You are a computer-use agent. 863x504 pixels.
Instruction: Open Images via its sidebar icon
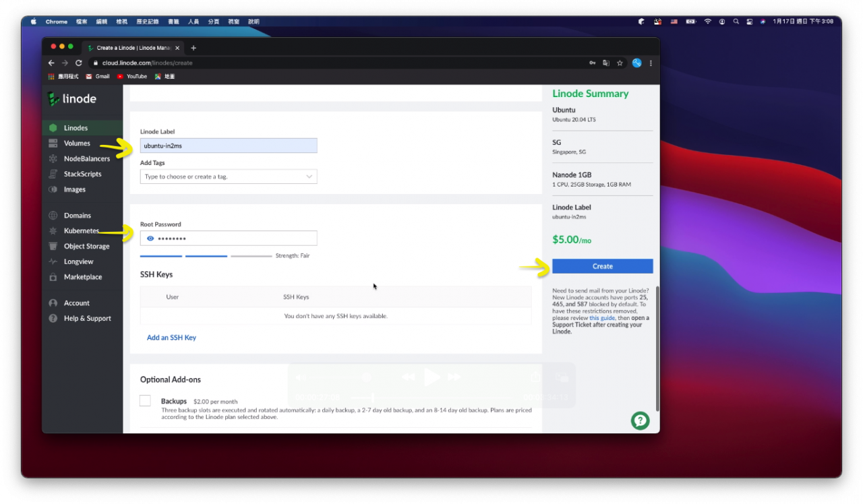click(x=53, y=189)
